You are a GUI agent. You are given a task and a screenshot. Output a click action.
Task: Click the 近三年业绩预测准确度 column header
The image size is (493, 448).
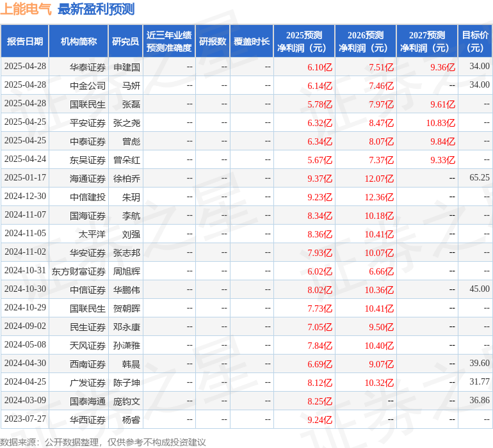coord(168,42)
